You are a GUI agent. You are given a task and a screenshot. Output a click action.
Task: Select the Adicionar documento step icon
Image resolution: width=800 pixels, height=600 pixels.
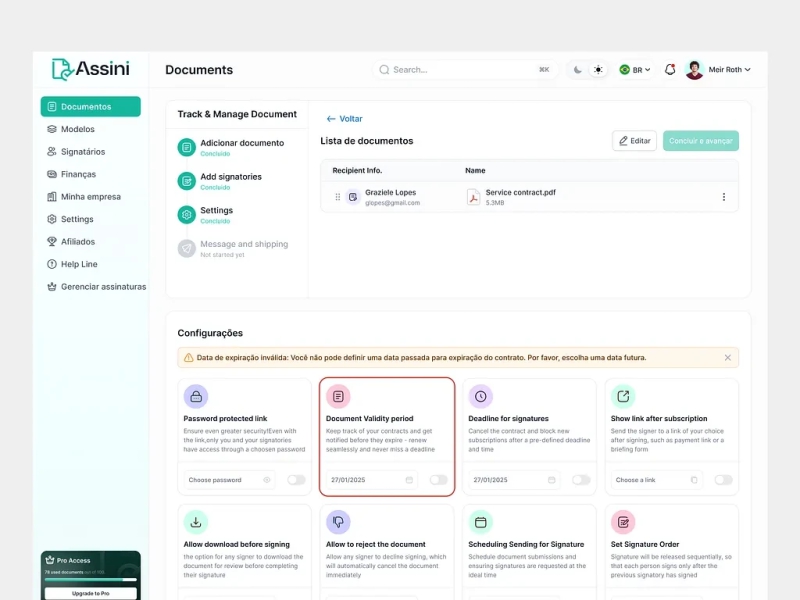pyautogui.click(x=187, y=147)
